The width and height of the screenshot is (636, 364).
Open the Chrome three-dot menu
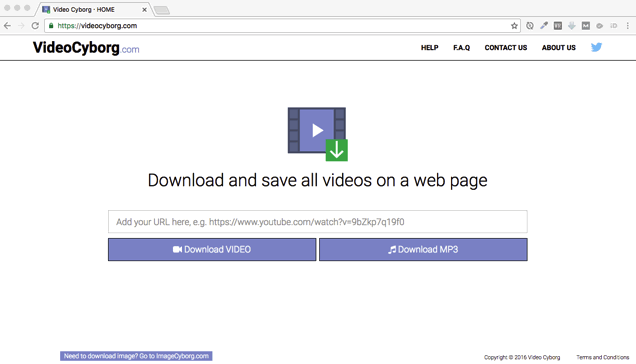[x=627, y=26]
